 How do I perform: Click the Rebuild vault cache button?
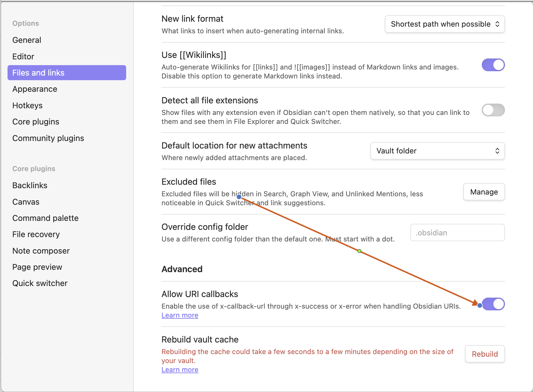(485, 354)
